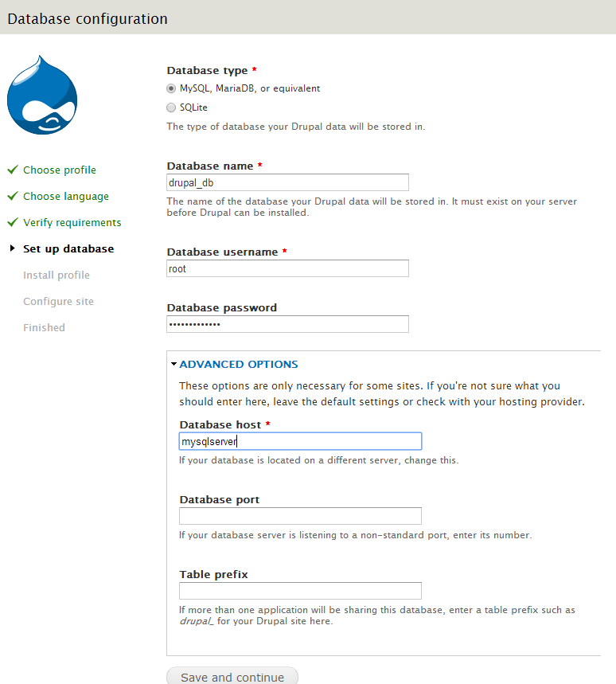This screenshot has height=684, width=616.
Task: Click the Database configuration page heading
Action: coord(88,19)
